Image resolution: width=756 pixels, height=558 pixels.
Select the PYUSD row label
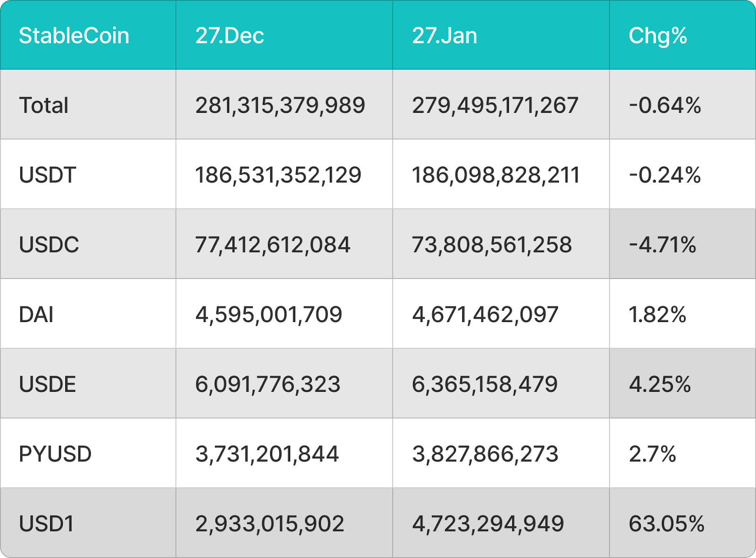click(55, 454)
